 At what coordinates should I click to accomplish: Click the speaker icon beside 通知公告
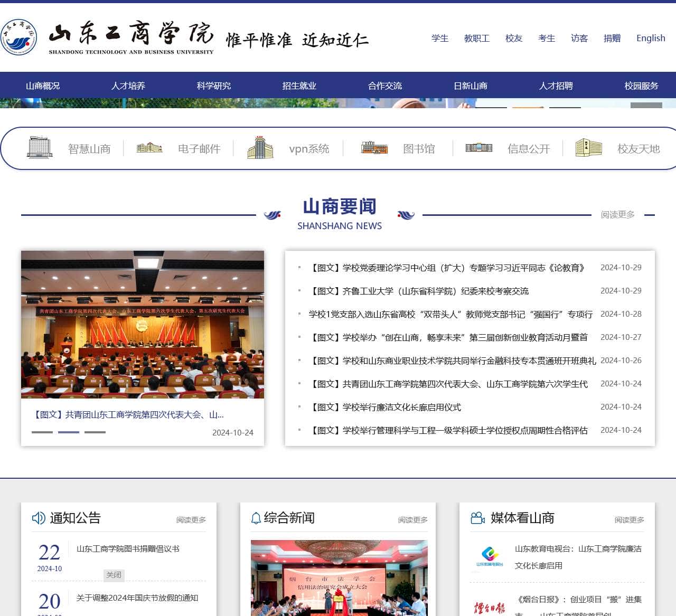[x=37, y=518]
